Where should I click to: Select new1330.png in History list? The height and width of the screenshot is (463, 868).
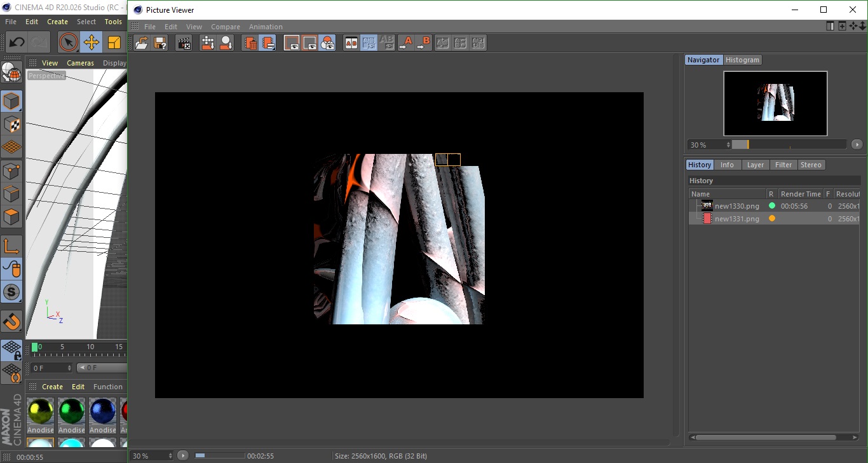[x=736, y=205]
